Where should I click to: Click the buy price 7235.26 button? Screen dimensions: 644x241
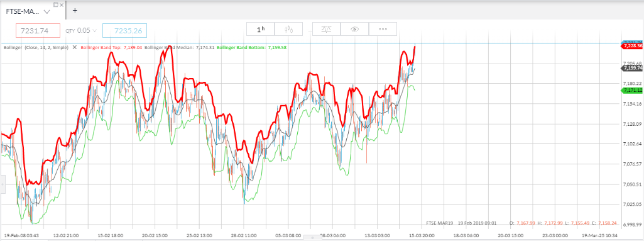coord(124,30)
